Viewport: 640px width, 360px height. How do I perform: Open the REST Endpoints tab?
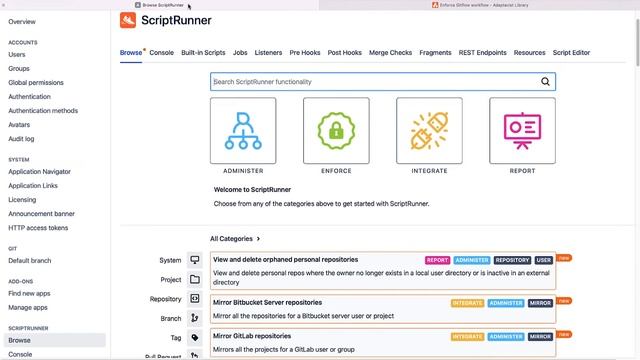click(x=482, y=53)
